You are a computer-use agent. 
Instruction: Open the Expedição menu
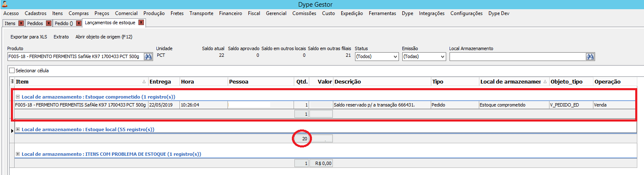point(352,13)
